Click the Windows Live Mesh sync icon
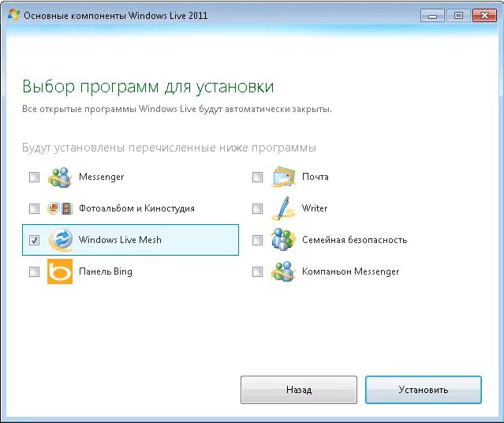 pyautogui.click(x=60, y=240)
